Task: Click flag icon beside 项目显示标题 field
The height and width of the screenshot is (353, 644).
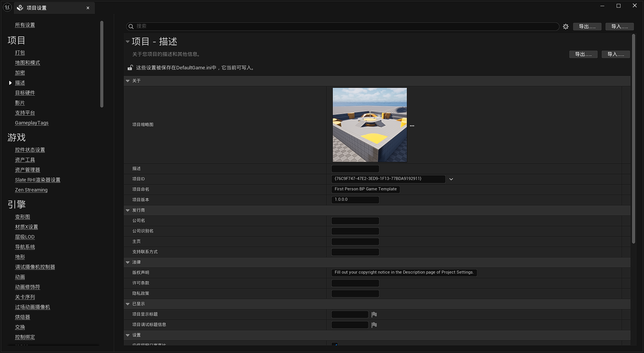Action: tap(374, 314)
